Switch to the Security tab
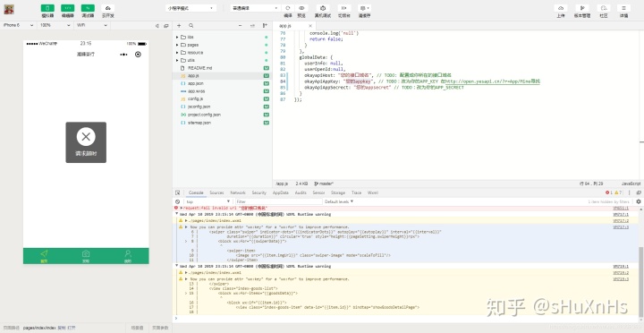 point(258,192)
